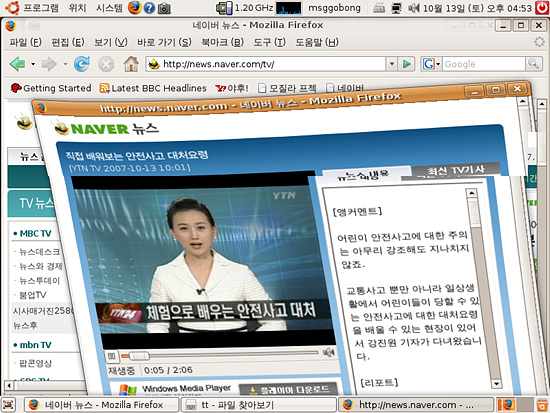Click the search magnifier button
The height and width of the screenshot is (413, 550).
534,64
